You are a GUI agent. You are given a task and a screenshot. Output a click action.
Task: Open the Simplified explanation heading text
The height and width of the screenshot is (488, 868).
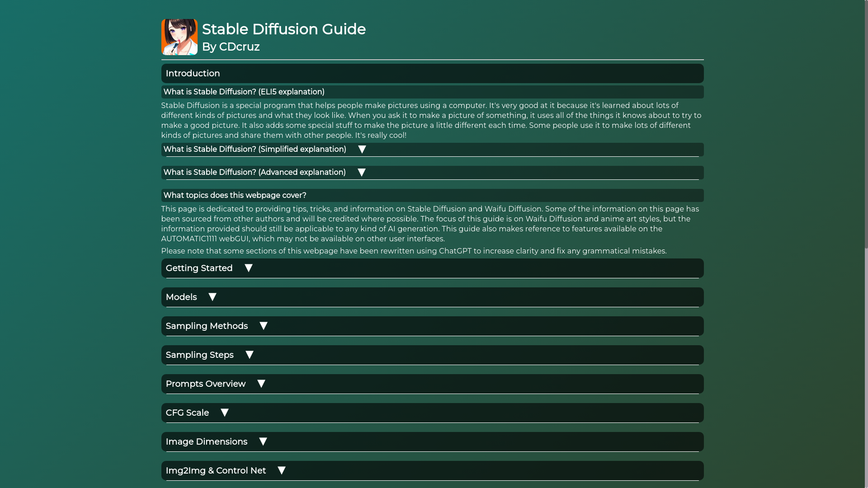pyautogui.click(x=255, y=150)
